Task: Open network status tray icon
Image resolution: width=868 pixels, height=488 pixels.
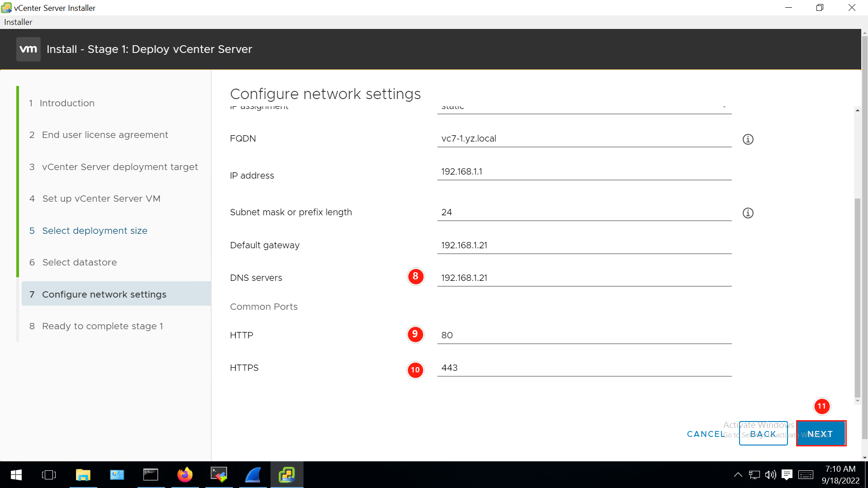Action: tap(754, 475)
